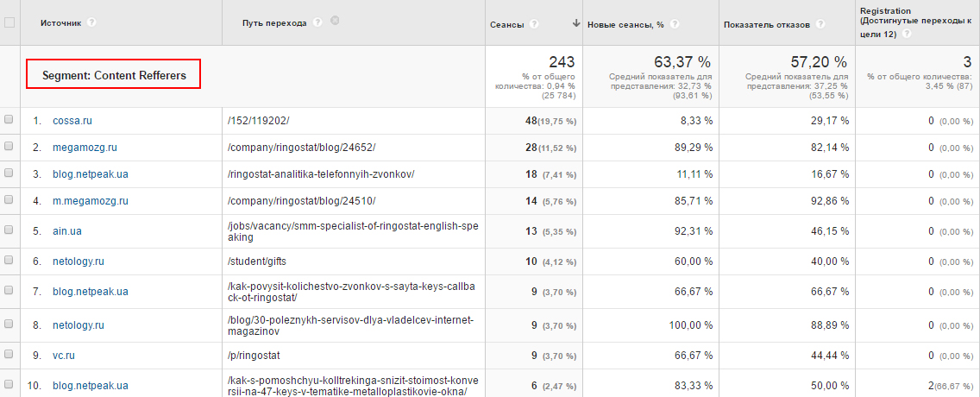Select path /152/119202/
Image resolution: width=980 pixels, height=397 pixels.
coord(259,121)
